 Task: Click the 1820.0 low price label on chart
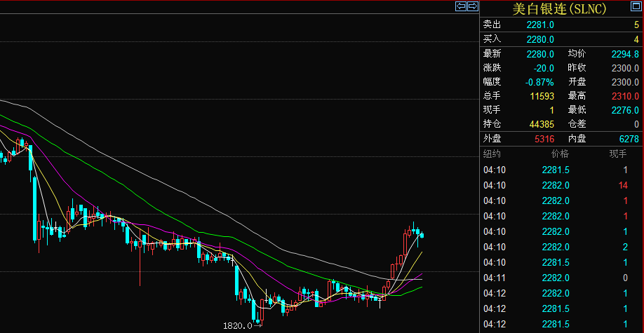(x=237, y=326)
